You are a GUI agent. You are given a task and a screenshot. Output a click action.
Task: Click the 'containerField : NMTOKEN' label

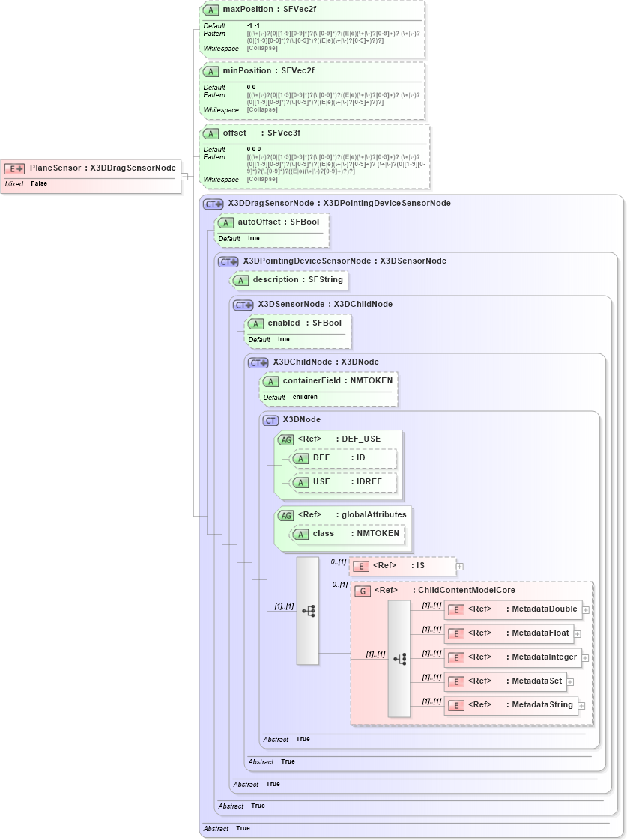[x=338, y=381]
